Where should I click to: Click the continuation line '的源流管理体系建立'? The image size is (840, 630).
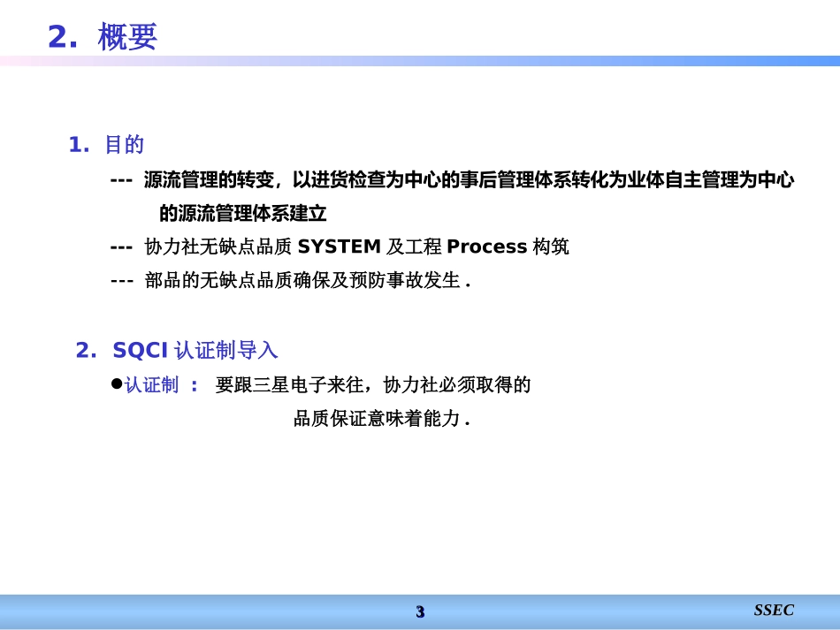click(242, 213)
